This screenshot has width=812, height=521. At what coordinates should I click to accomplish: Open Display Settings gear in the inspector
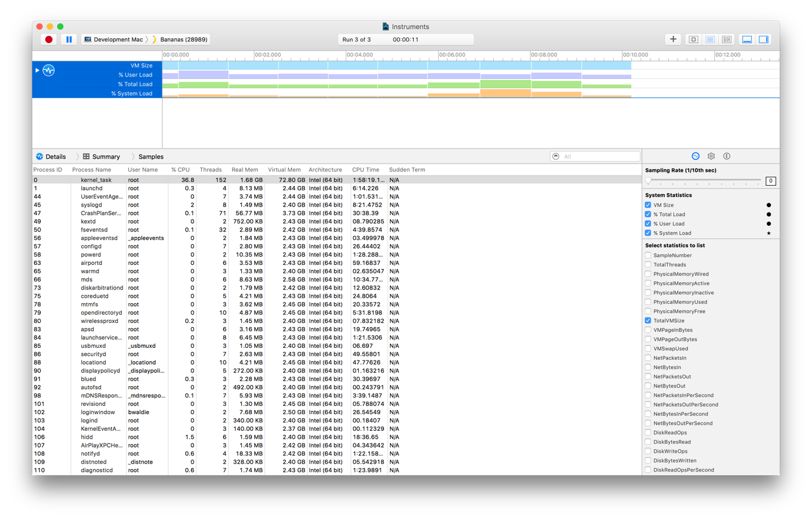click(x=710, y=155)
